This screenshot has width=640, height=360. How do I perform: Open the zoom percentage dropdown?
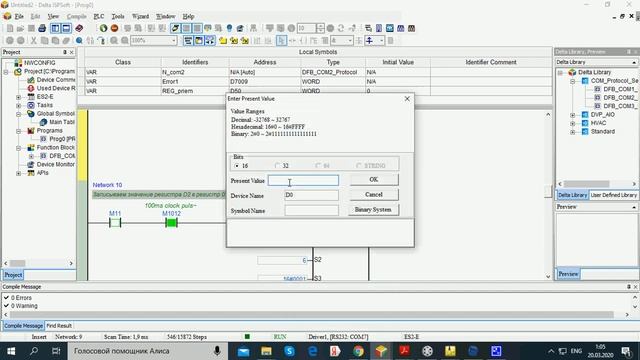tap(173, 40)
